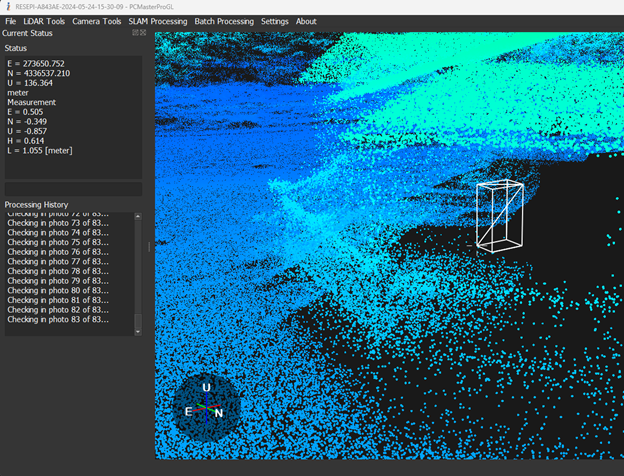Open the Batch Processing menu
624x476 pixels.
click(224, 21)
